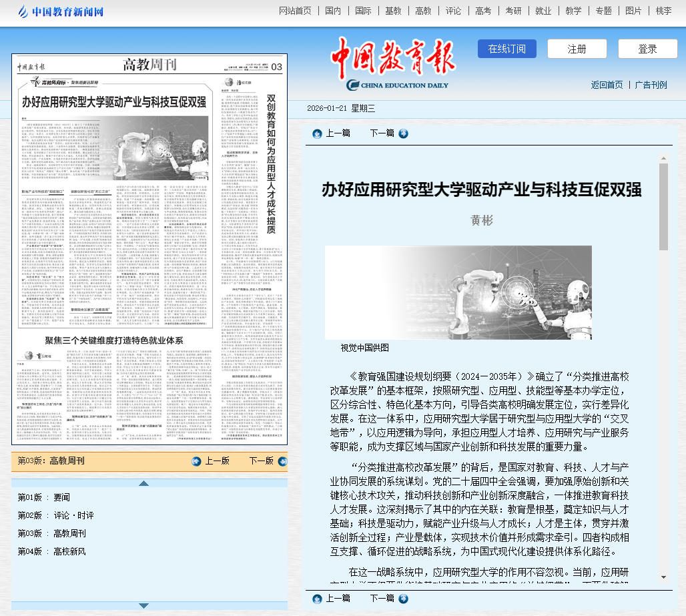Click the top next-article arrow icon
This screenshot has height=616, width=686.
click(403, 133)
